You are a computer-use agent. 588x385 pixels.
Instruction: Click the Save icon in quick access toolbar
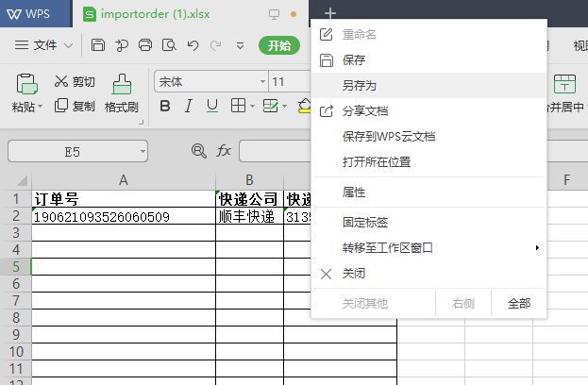pos(98,45)
